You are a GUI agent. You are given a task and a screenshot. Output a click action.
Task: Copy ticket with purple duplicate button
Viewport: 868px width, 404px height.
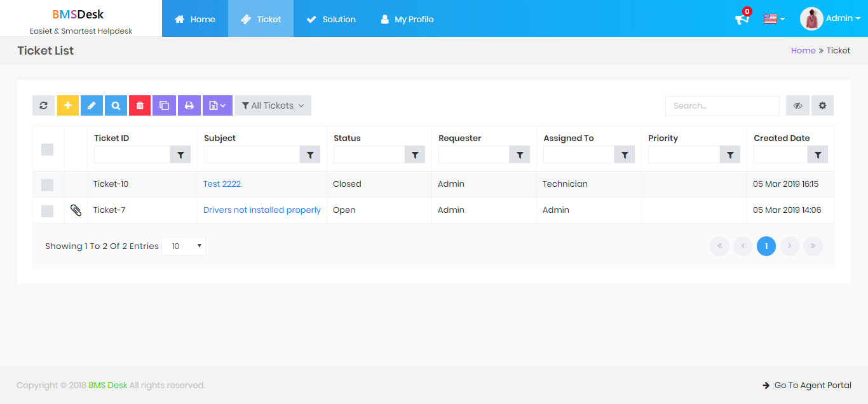pos(164,105)
